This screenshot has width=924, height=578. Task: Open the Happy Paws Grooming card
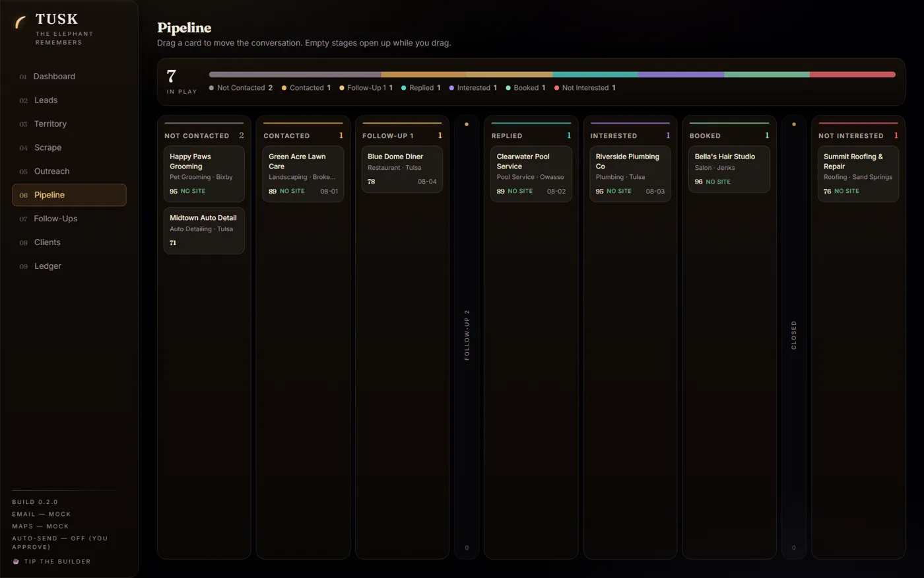204,174
